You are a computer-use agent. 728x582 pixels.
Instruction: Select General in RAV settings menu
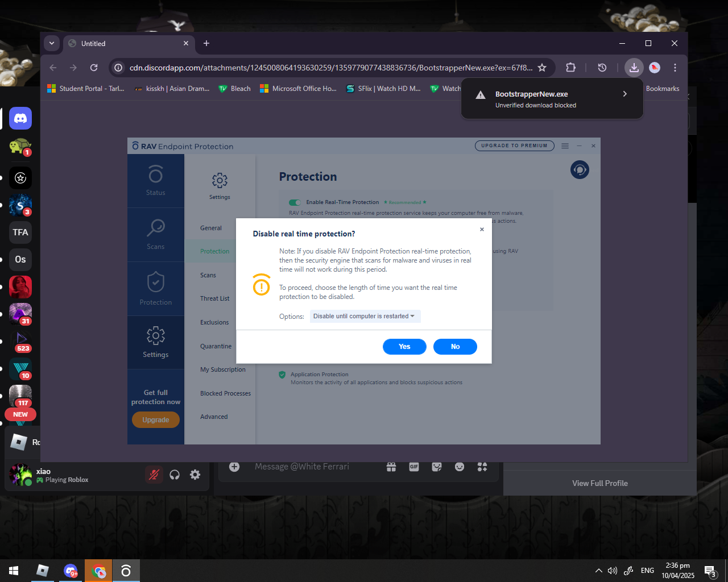211,228
